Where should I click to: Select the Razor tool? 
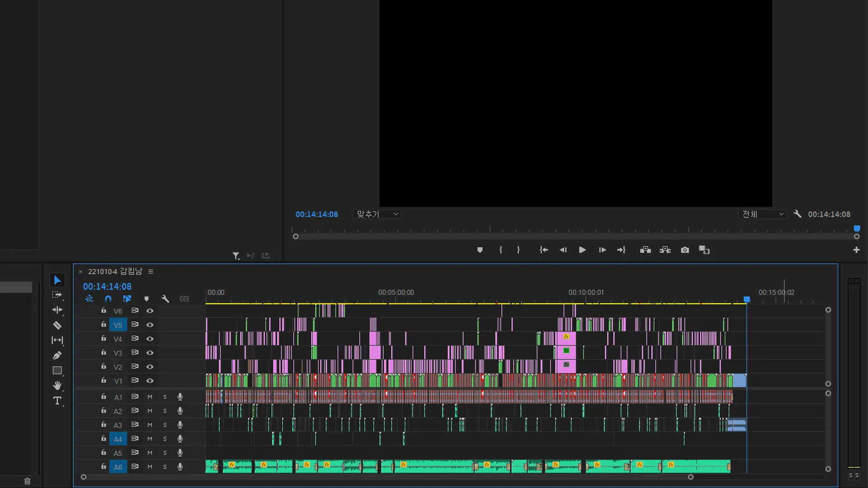pos(57,325)
